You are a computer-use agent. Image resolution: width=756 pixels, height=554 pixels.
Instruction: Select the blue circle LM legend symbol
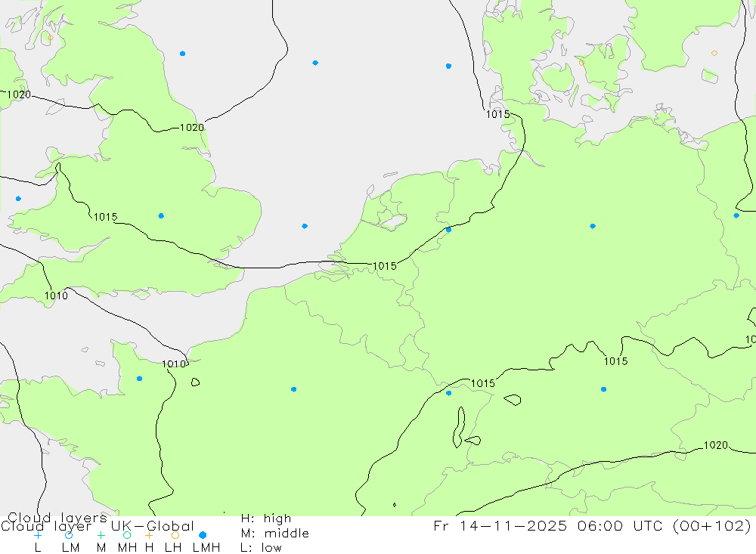click(69, 535)
